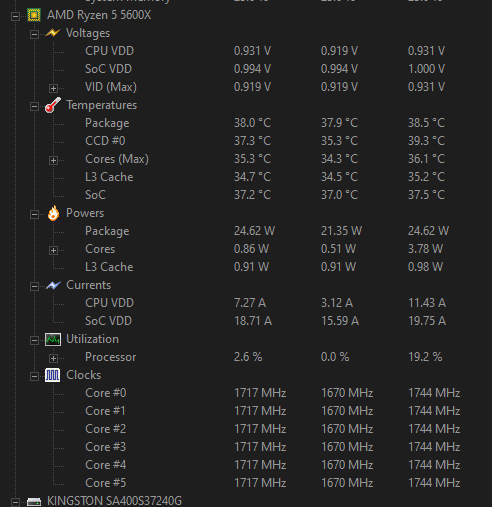Screen dimensions: 492x507
Task: Expand the Cores (Max) temperature entry
Action: tap(53, 160)
